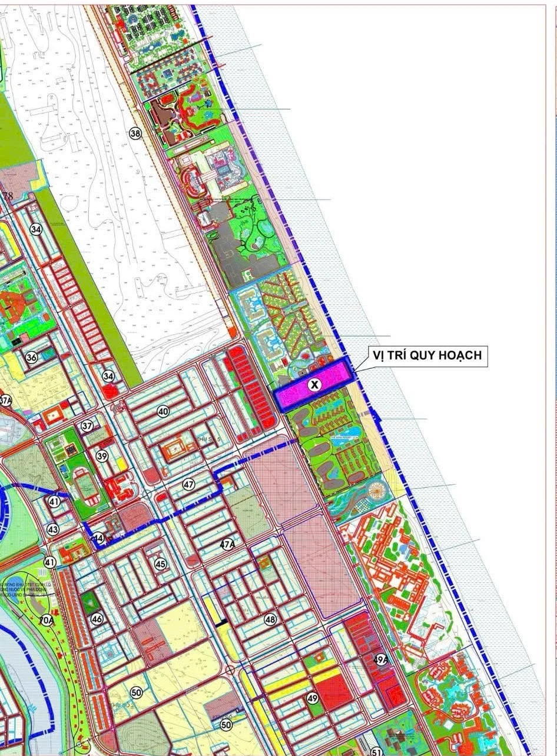557x756 pixels.
Task: Select the 70A zone label
Action: tap(47, 620)
